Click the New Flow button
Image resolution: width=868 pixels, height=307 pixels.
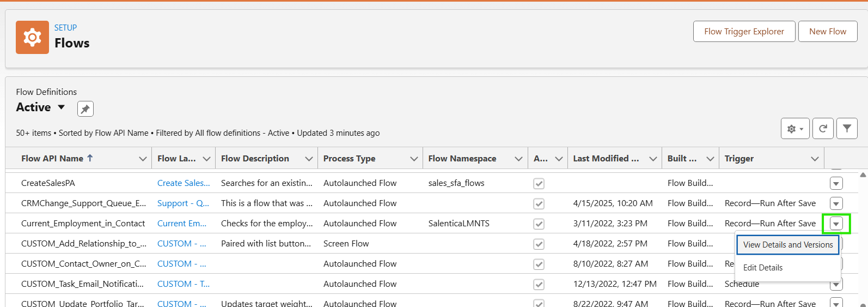827,32
